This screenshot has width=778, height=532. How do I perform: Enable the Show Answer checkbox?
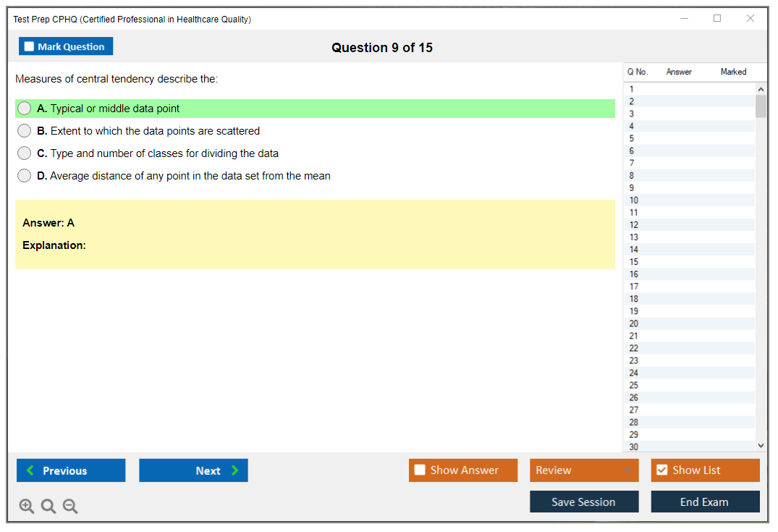coord(420,470)
